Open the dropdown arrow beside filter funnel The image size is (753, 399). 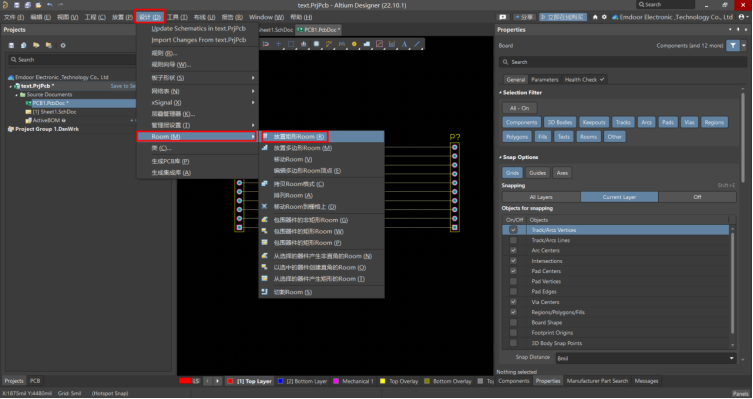pyautogui.click(x=743, y=46)
